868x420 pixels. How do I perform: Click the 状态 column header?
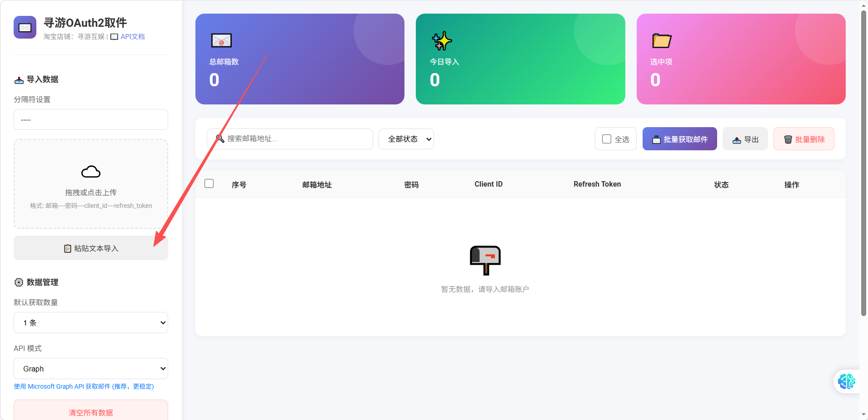pyautogui.click(x=721, y=185)
